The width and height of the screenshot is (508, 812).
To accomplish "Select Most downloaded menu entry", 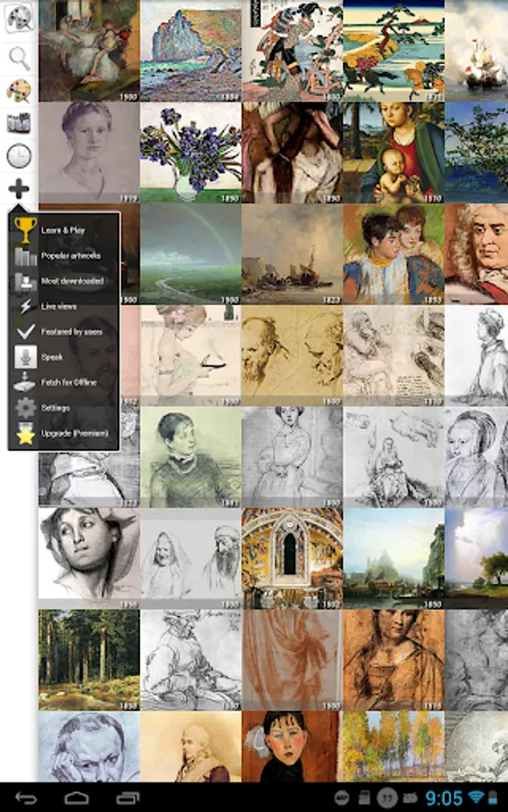I will click(64, 281).
